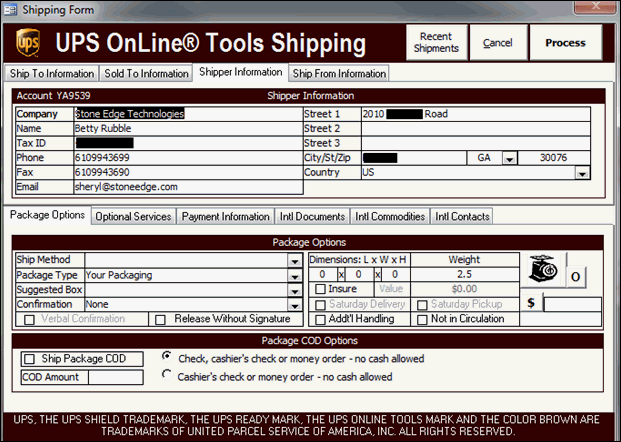The image size is (621, 442).
Task: Click the Shipping Form window icon
Action: (x=10, y=10)
